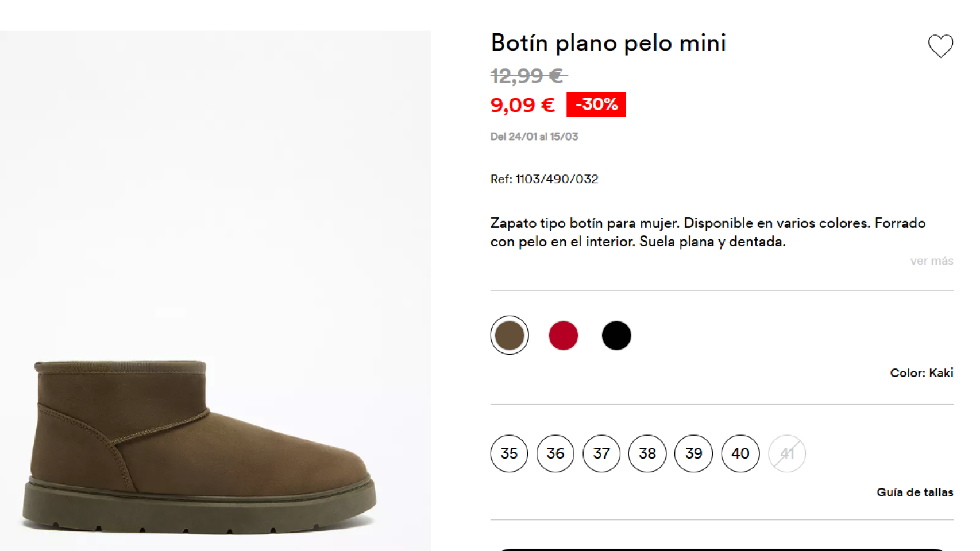Click the sale price 9,09 €

coord(522,104)
